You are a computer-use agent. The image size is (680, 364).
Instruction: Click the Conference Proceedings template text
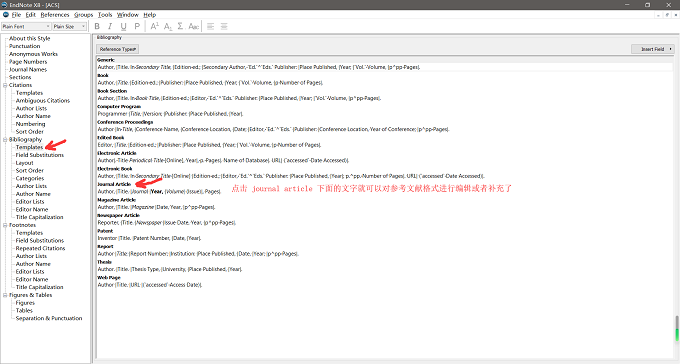(274, 129)
